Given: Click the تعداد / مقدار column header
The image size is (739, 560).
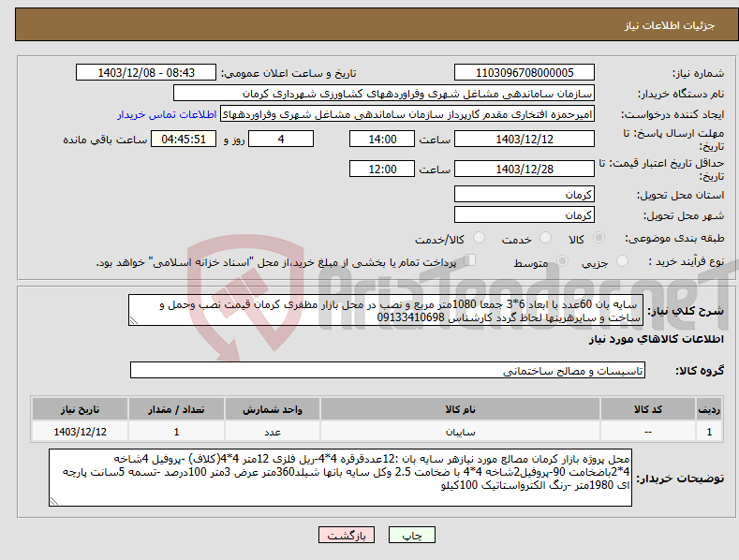Looking at the screenshot, I should [176, 409].
